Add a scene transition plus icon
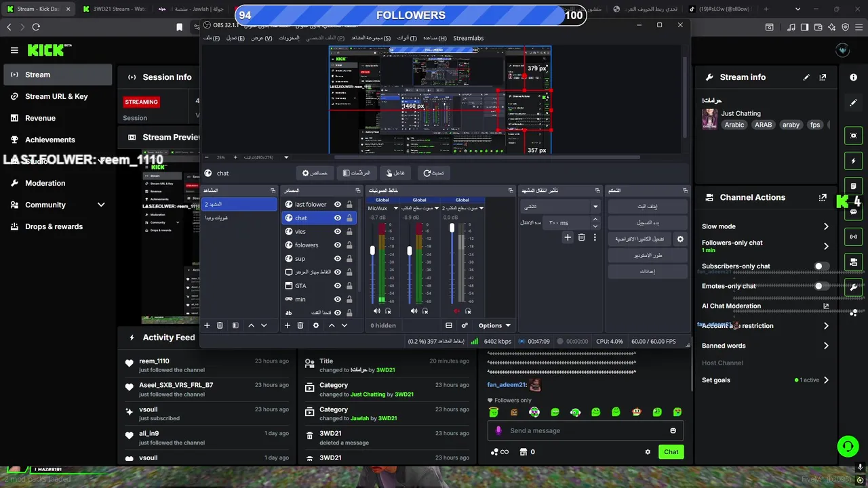 [568, 237]
